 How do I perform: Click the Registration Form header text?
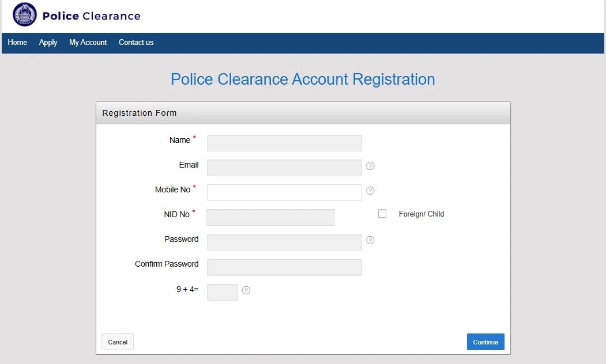140,113
